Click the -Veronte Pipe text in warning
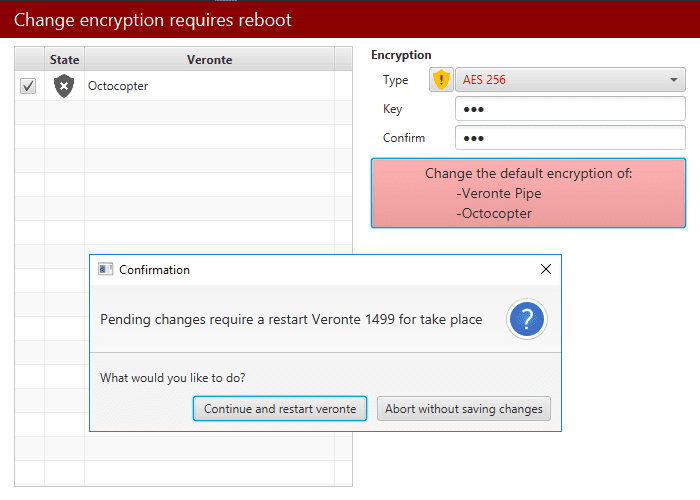The width and height of the screenshot is (700, 500). 499,193
